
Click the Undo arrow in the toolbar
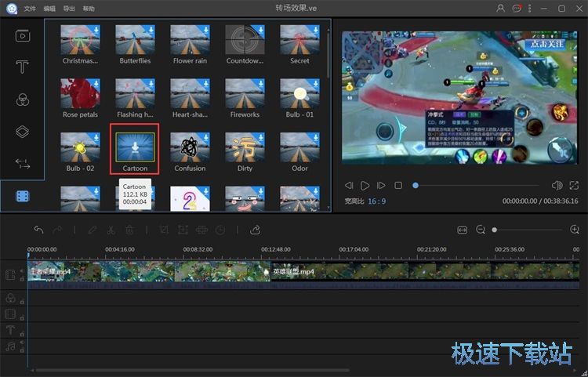(38, 230)
